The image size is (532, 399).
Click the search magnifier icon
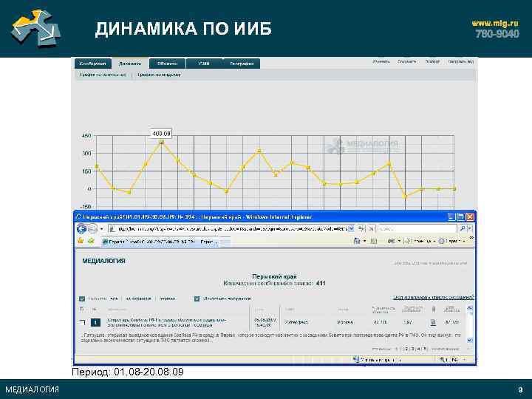point(462,229)
